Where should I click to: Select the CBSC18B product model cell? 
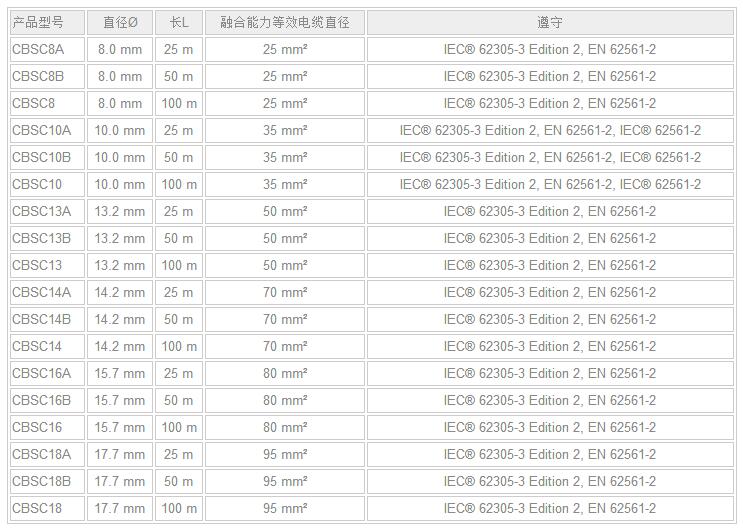[42, 481]
